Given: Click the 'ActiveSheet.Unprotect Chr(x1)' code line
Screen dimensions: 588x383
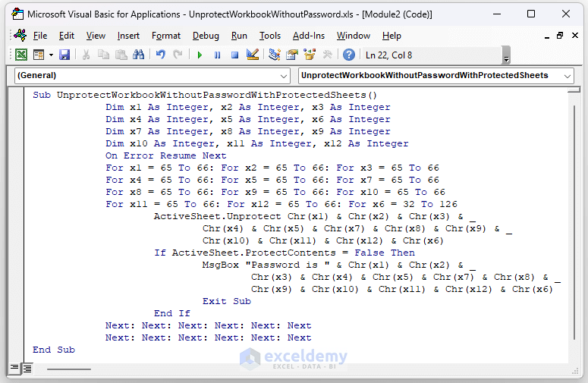Looking at the screenshot, I should point(315,216).
